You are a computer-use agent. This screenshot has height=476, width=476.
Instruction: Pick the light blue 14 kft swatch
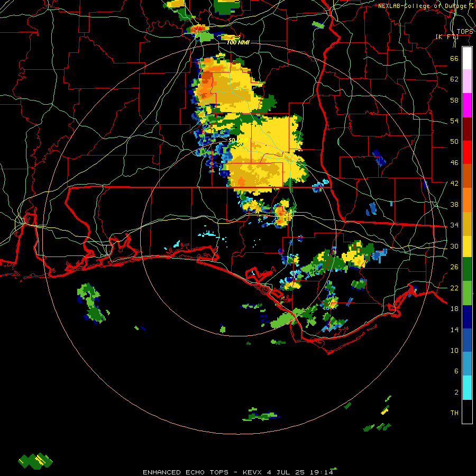[467, 364]
